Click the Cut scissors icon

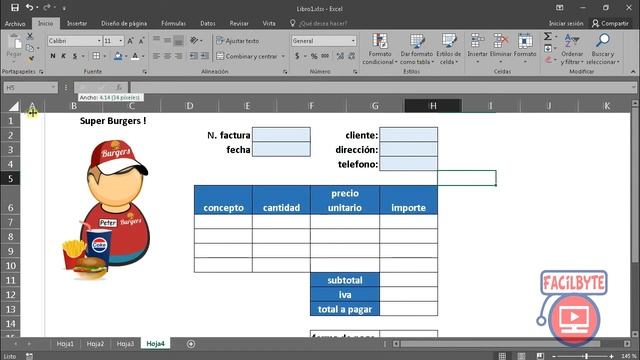(x=30, y=36)
